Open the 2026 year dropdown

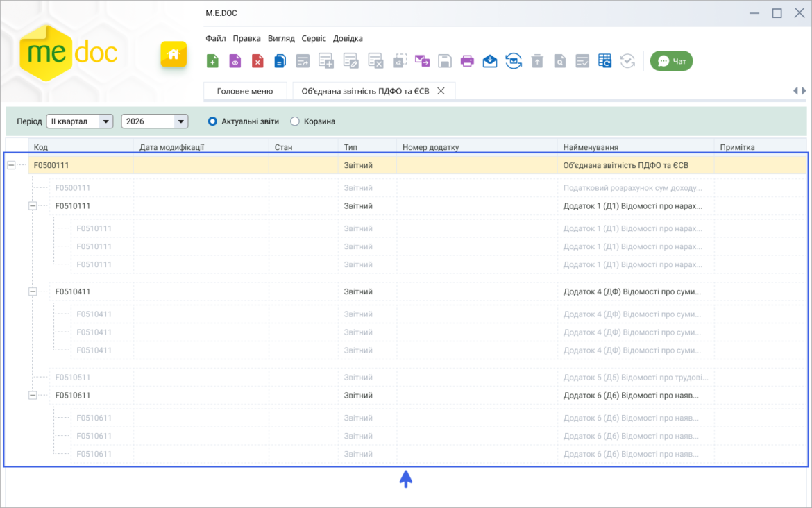[154, 121]
